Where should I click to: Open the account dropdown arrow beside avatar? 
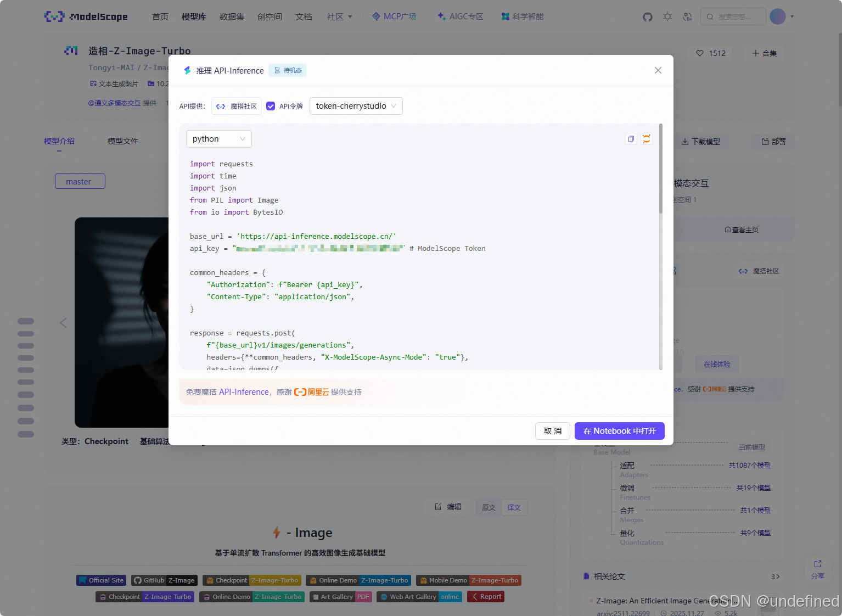[x=792, y=16]
